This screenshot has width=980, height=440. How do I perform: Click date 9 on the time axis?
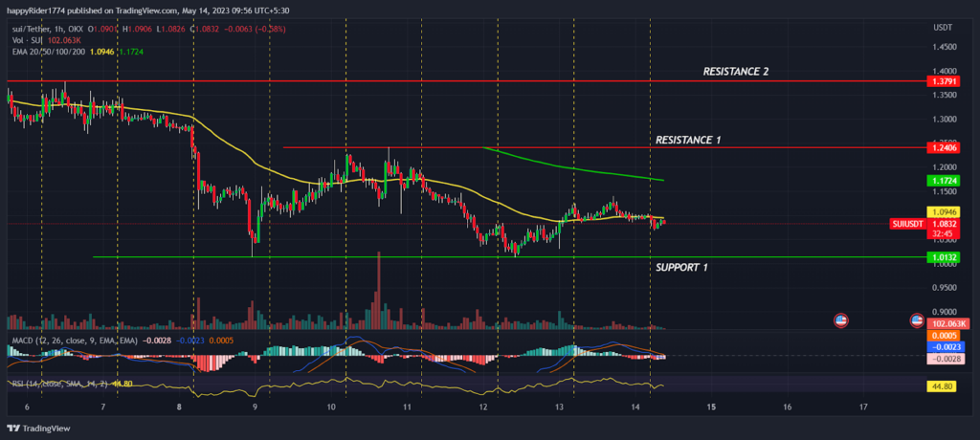click(x=256, y=407)
